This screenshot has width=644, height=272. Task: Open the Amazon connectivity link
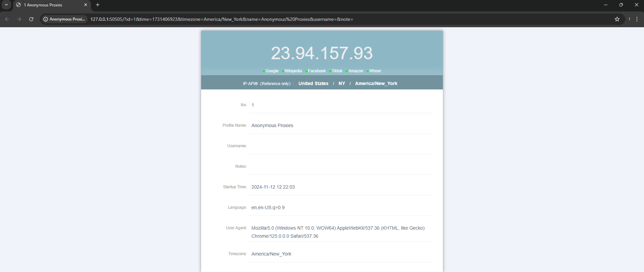coord(356,71)
